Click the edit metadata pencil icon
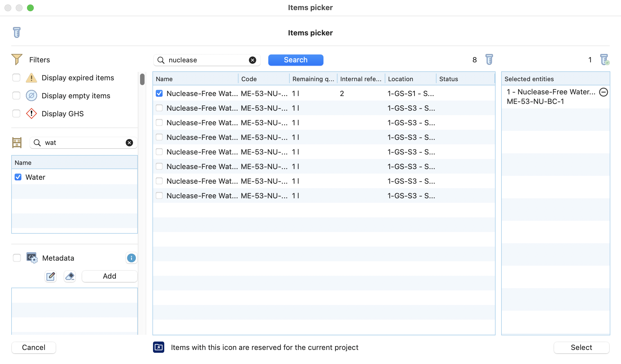Viewport: 621px width, 364px height. [x=51, y=276]
